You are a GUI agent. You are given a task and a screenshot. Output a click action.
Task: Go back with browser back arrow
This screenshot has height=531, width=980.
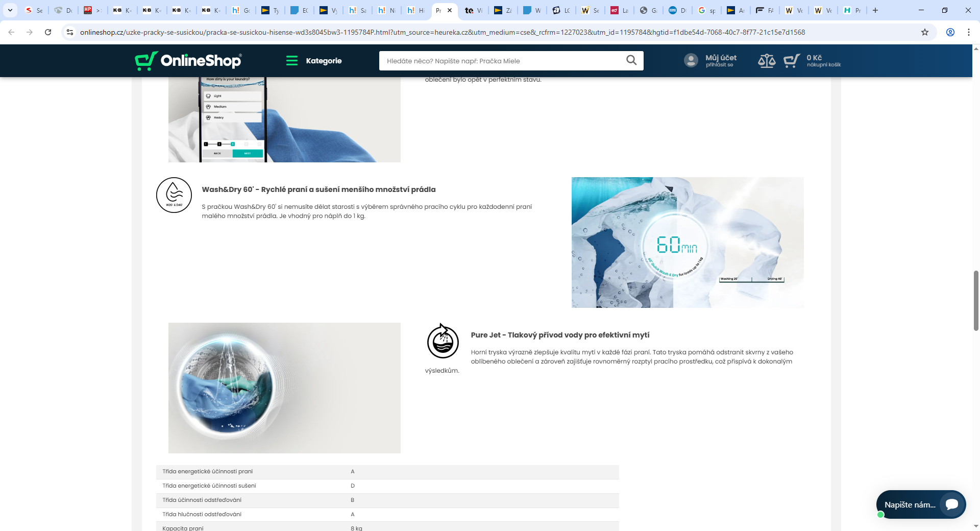pos(11,32)
